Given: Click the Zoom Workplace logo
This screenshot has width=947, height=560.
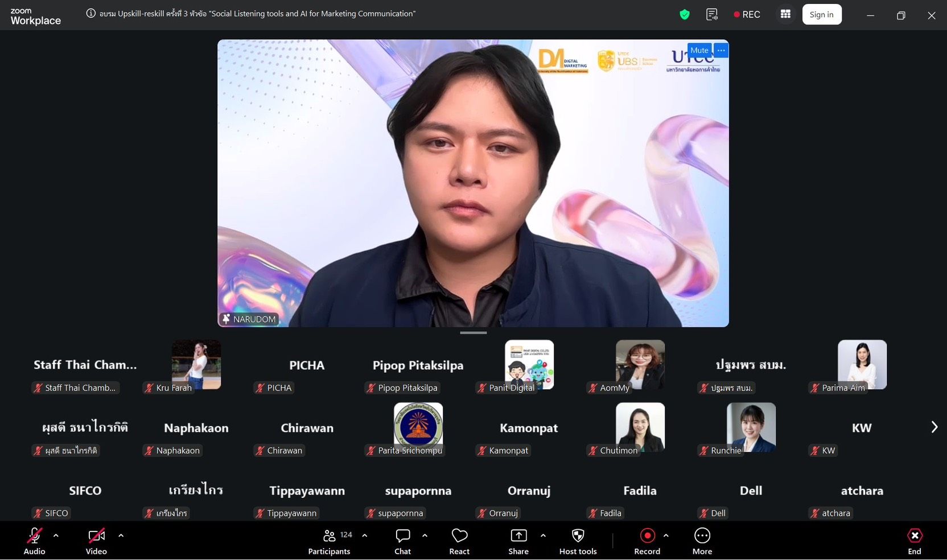Looking at the screenshot, I should point(35,17).
